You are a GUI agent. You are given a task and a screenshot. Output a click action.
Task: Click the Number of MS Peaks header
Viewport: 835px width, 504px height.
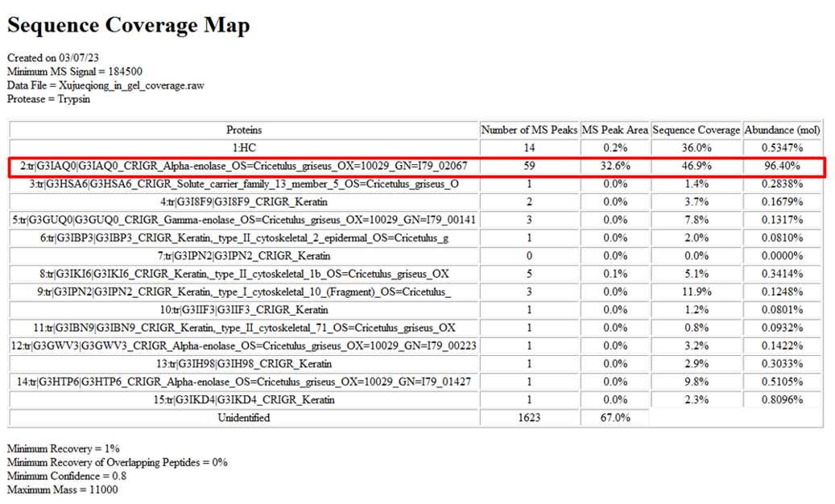[x=529, y=130]
